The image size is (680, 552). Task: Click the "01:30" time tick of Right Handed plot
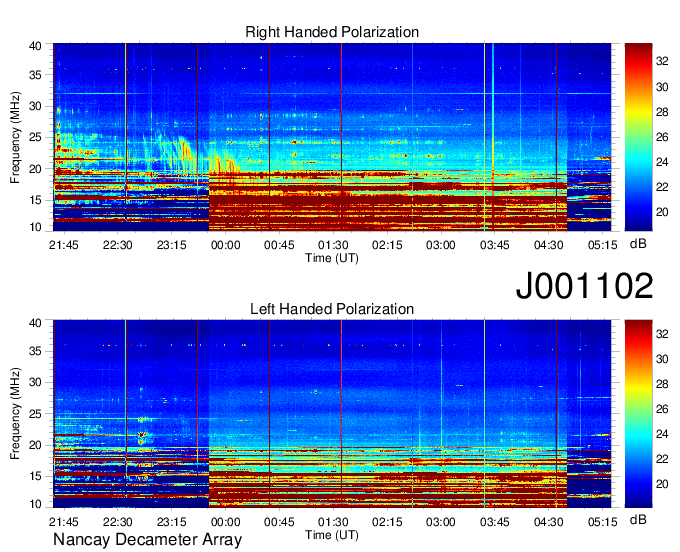coord(333,245)
